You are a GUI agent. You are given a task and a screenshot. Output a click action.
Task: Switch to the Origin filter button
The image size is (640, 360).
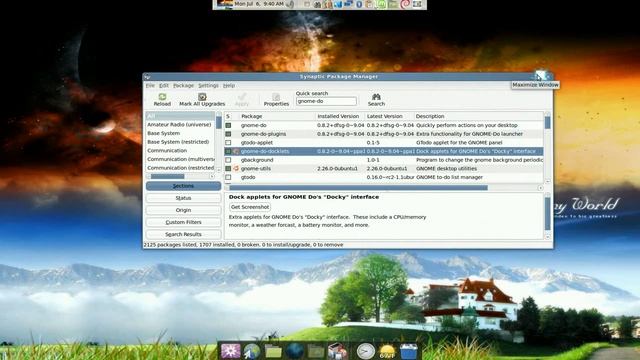(x=183, y=210)
